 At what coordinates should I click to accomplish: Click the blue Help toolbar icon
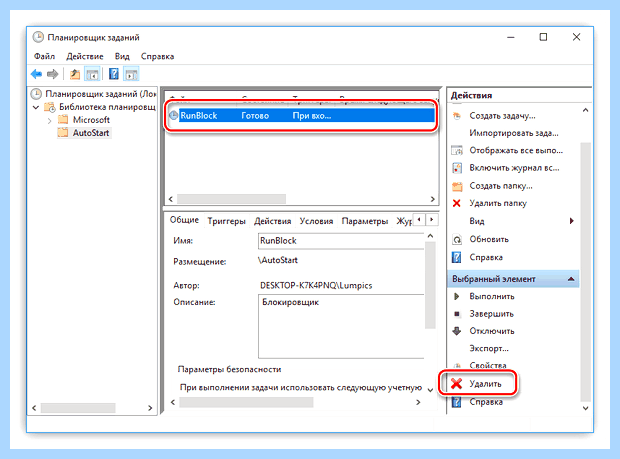click(114, 74)
